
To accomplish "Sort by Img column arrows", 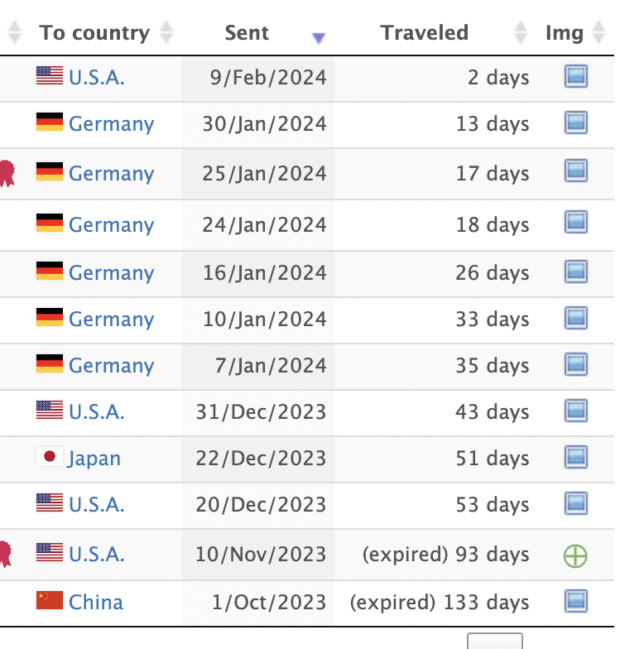I will coord(598,32).
